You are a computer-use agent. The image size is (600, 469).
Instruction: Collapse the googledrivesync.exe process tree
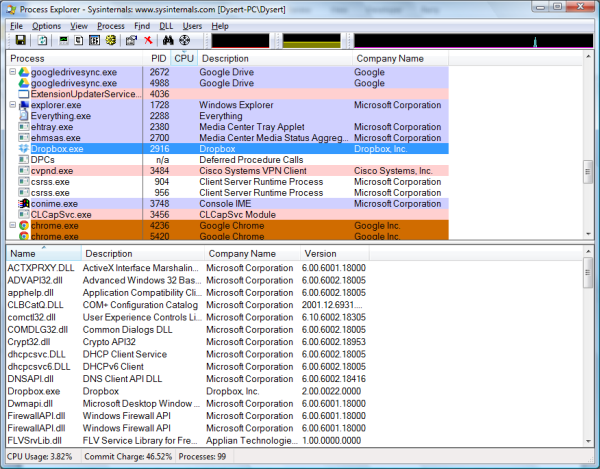(13, 72)
